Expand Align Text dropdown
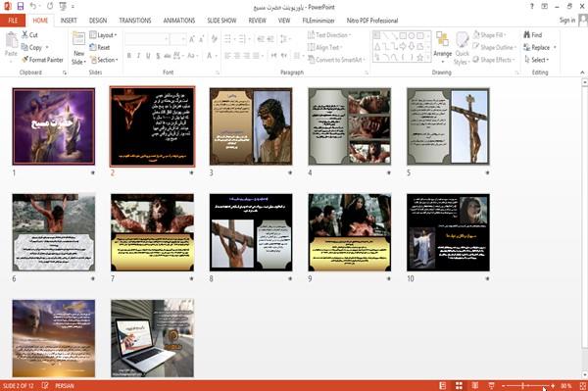 click(x=324, y=47)
